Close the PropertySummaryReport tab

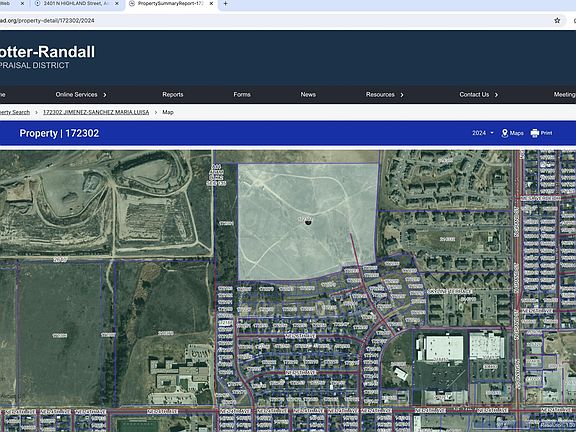(211, 4)
